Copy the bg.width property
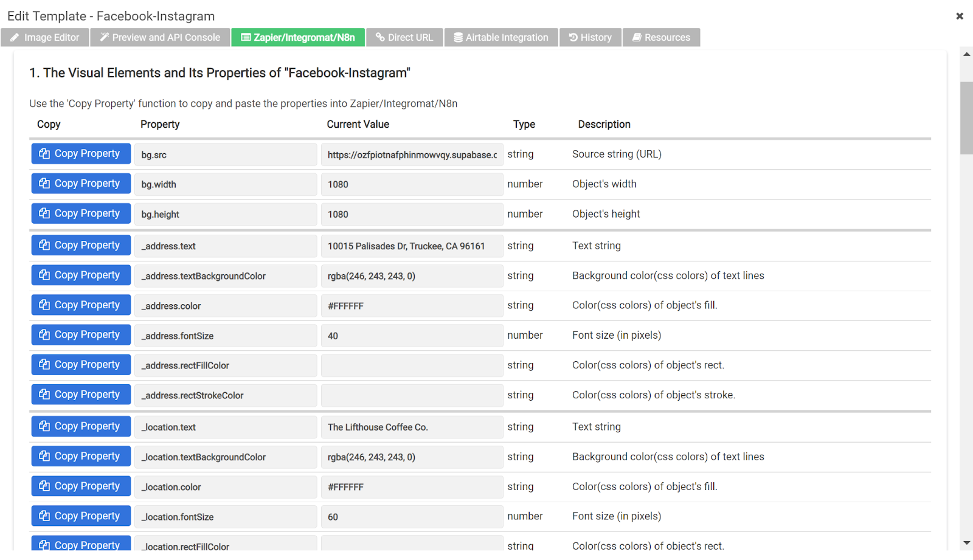 click(x=81, y=184)
